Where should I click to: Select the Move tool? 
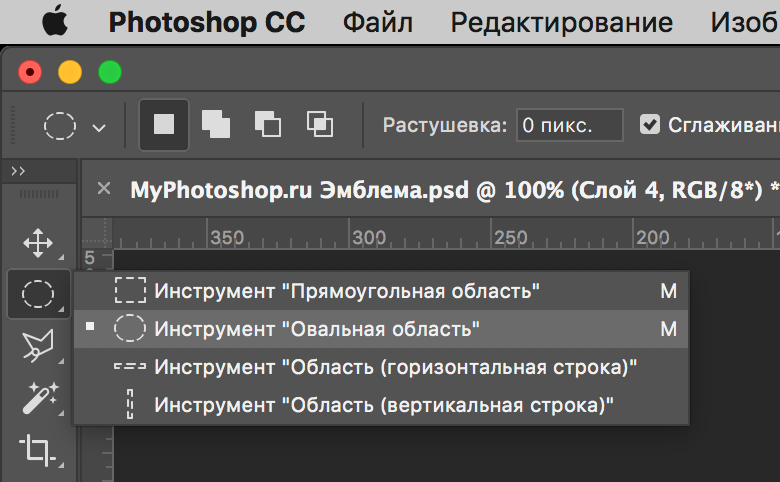point(38,243)
